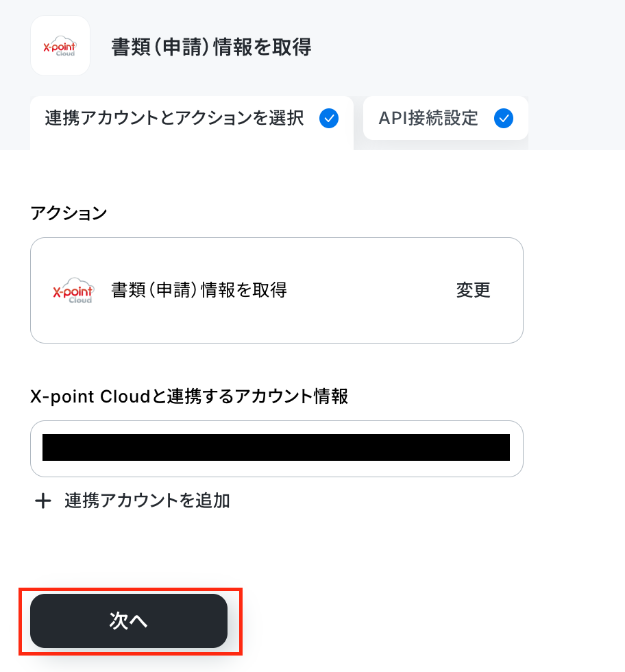Click 変更 to change the action
Image resolution: width=625 pixels, height=672 pixels.
point(473,290)
